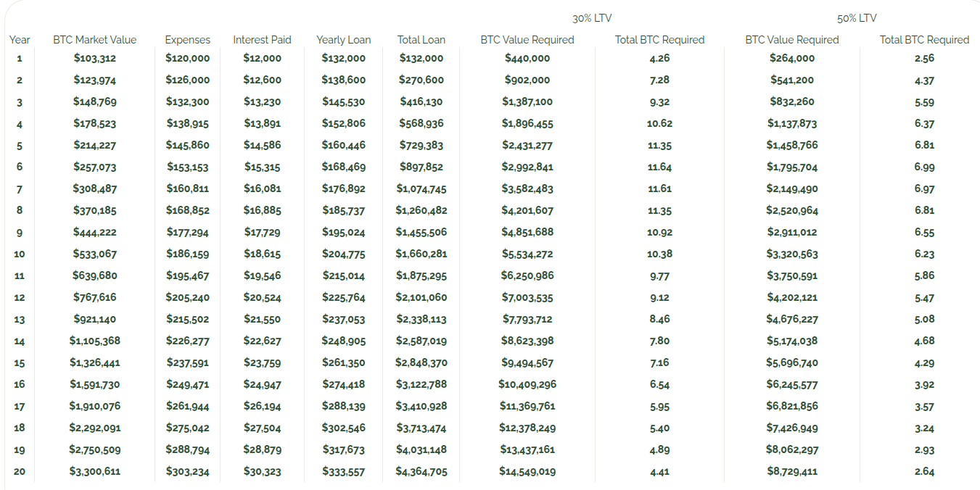Click the 50% LTV group heading
The height and width of the screenshot is (490, 980).
pos(857,18)
